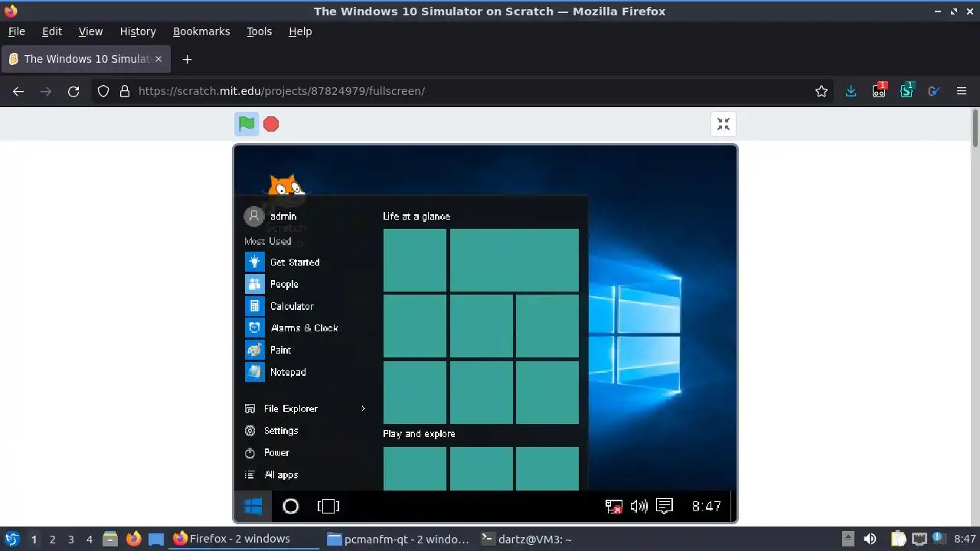Screen dimensions: 980x551
Task: Reload the current page
Action: pos(73,91)
